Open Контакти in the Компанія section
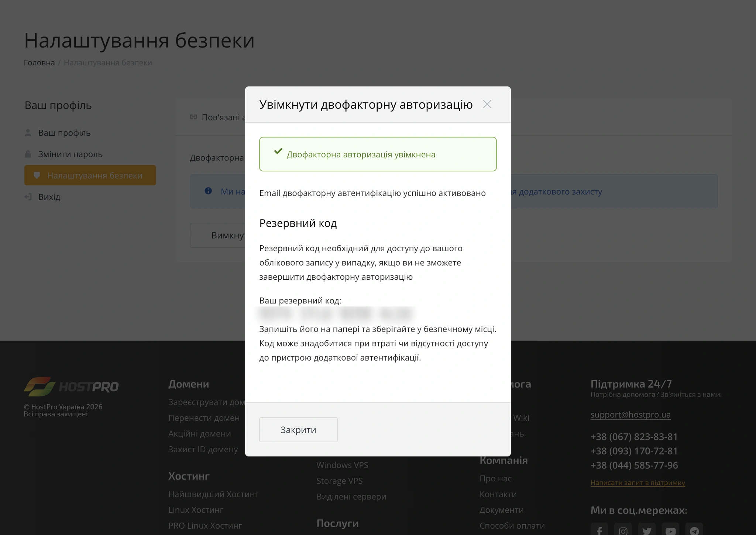 click(499, 494)
